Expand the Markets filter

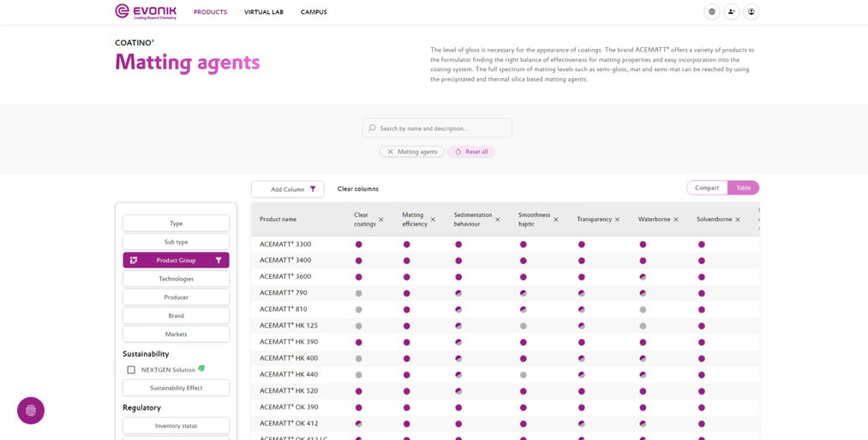(x=176, y=335)
